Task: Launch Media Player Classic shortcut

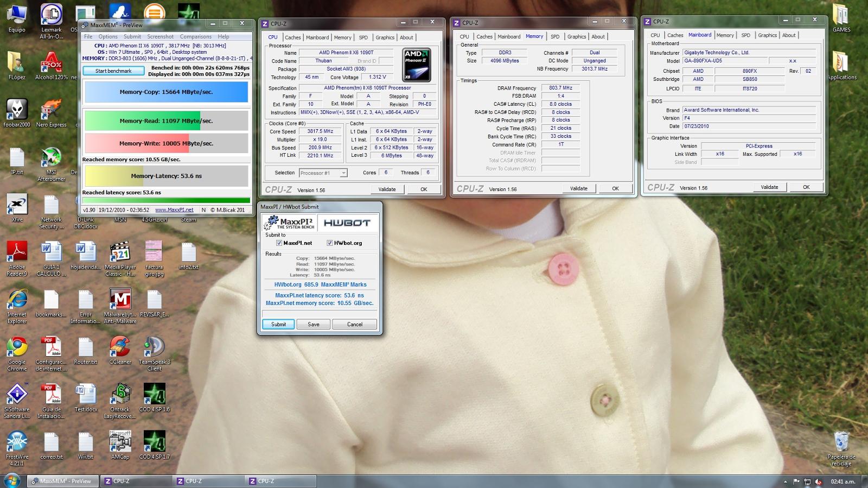Action: pyautogui.click(x=120, y=259)
